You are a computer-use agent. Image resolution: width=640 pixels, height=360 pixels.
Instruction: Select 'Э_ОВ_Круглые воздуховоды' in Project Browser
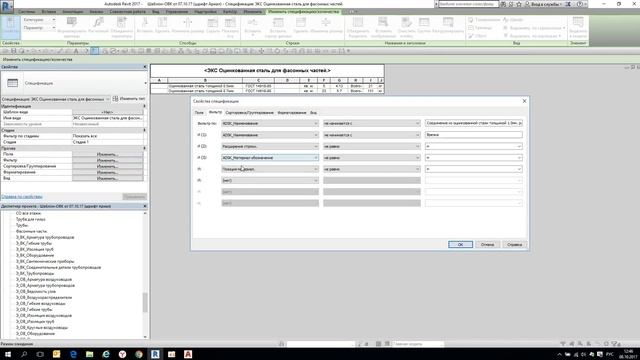coord(42,327)
